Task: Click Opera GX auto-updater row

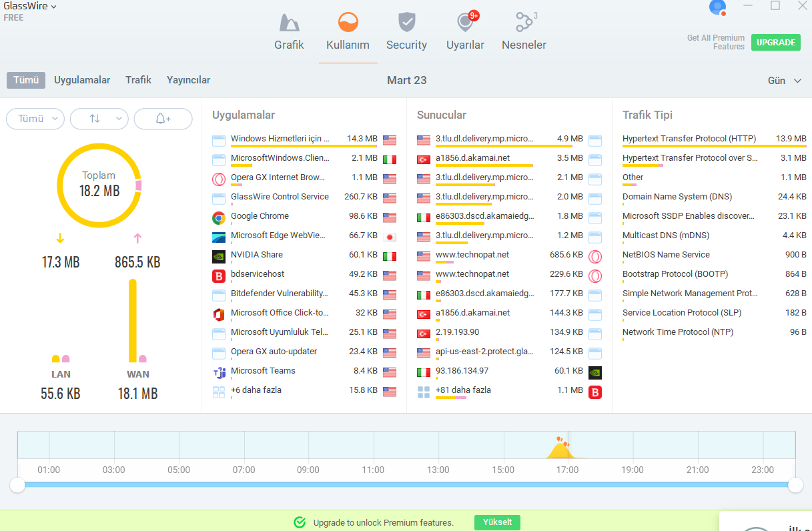Action: pos(304,352)
